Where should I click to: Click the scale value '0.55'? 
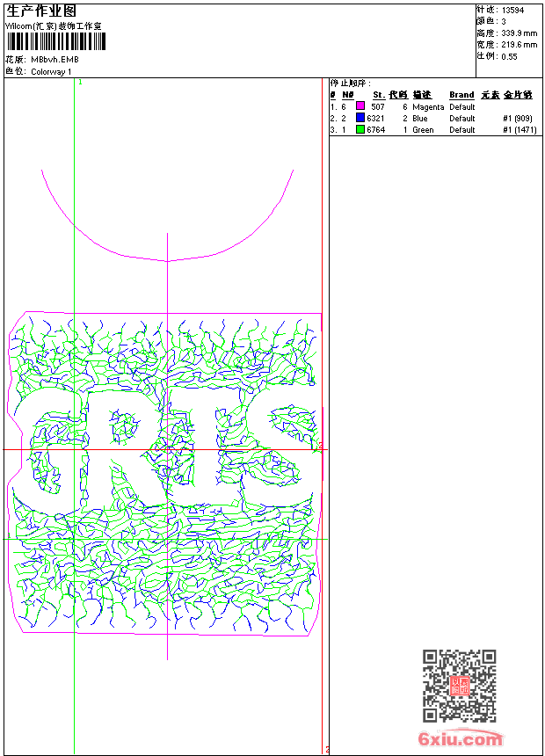pos(509,56)
